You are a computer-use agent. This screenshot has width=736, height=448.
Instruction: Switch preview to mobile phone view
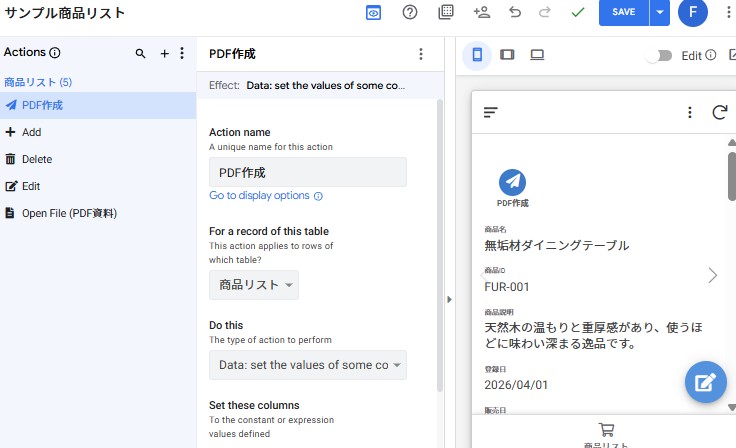coord(477,55)
